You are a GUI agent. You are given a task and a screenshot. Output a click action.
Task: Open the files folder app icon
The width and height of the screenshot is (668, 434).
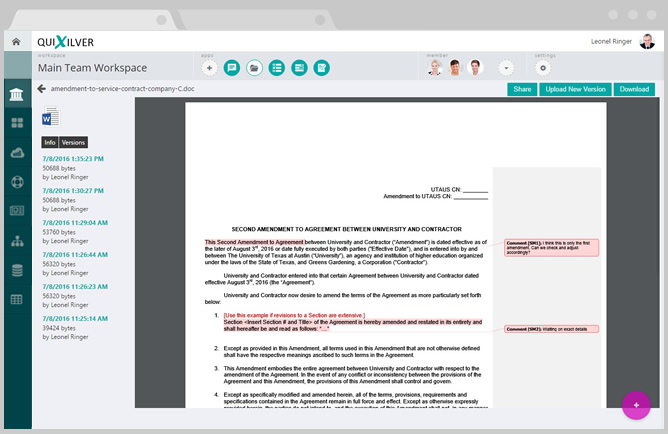pos(254,68)
